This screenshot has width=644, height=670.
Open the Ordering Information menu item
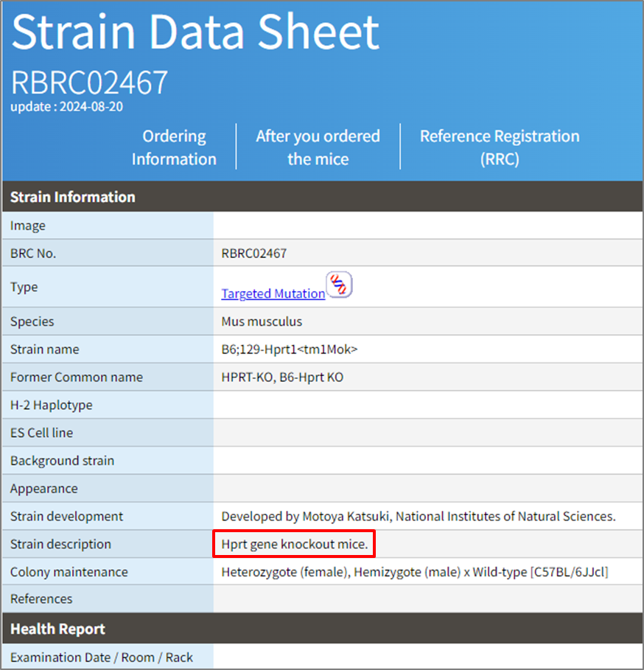click(174, 147)
